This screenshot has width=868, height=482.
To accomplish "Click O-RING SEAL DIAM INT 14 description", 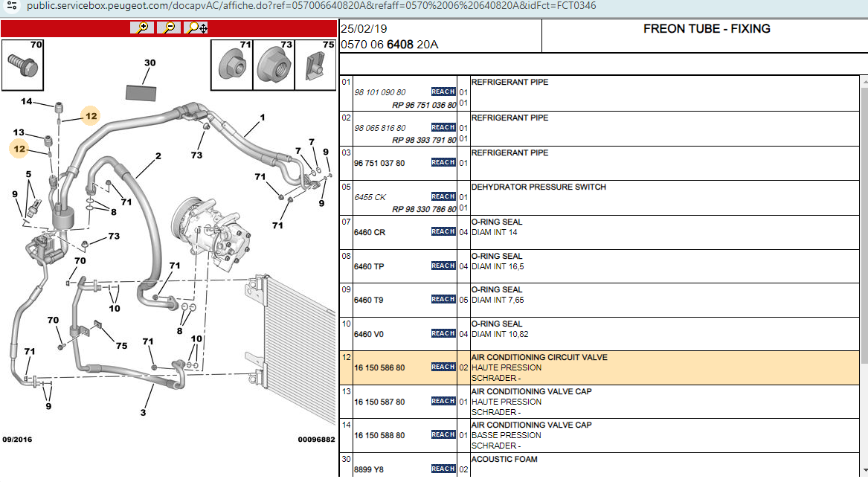I will click(x=497, y=227).
